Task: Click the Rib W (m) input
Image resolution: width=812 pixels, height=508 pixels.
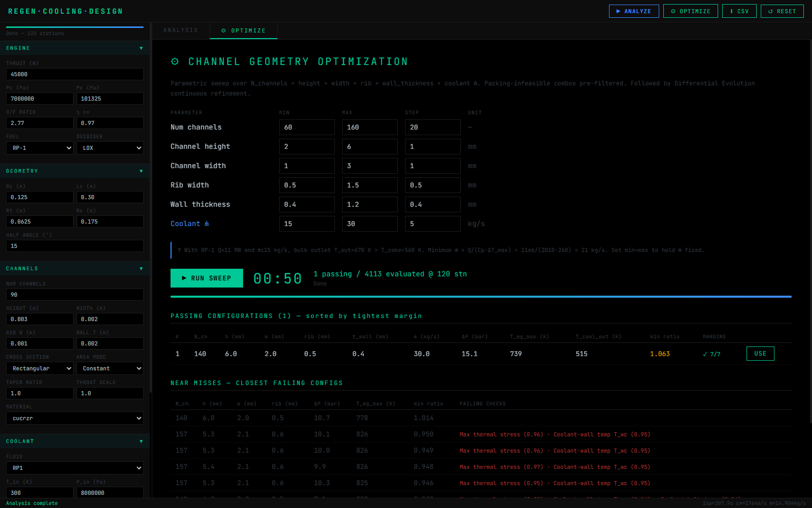Action: click(40, 343)
